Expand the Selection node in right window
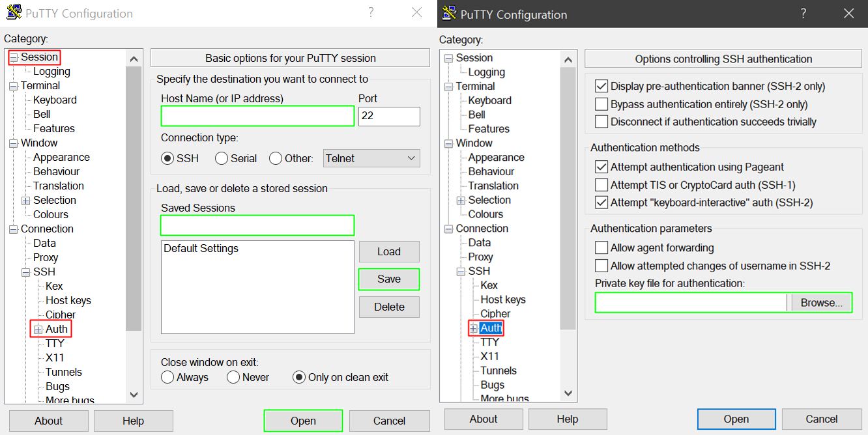The height and width of the screenshot is (435, 868). (x=461, y=201)
